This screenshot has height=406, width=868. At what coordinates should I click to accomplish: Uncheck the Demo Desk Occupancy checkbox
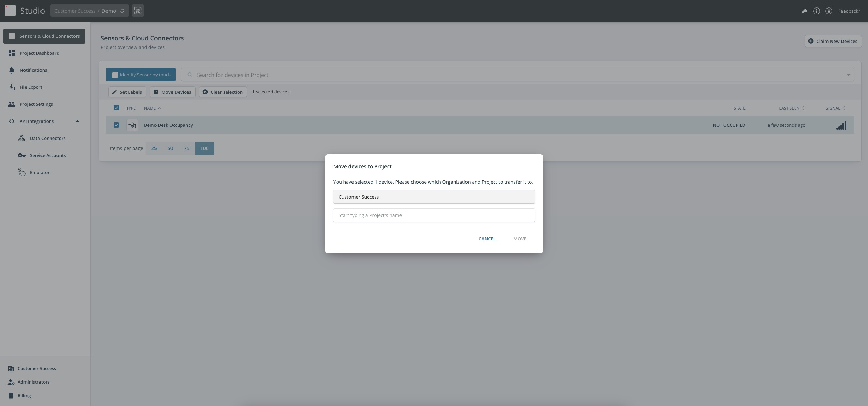pyautogui.click(x=116, y=125)
